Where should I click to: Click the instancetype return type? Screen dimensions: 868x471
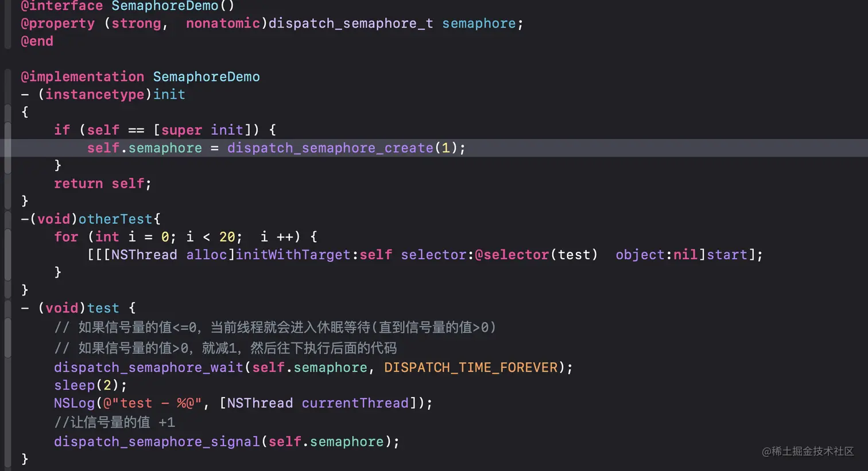[x=95, y=95]
